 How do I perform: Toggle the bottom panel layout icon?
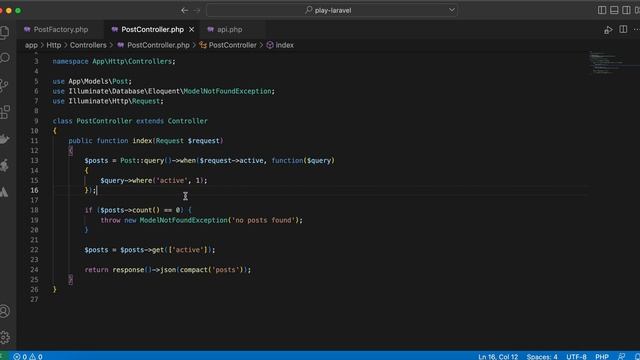point(614,10)
